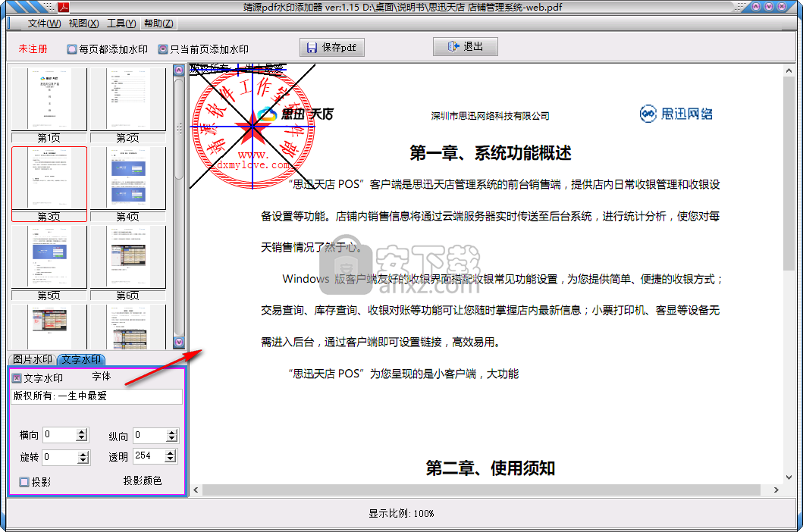Open the 视图(X) menu
The width and height of the screenshot is (803, 532).
coord(83,23)
